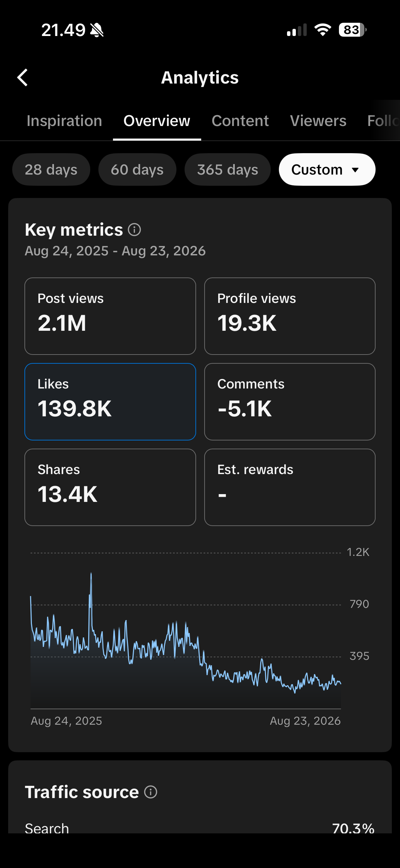Select the 28 days range chip
The image size is (400, 868).
point(51,169)
